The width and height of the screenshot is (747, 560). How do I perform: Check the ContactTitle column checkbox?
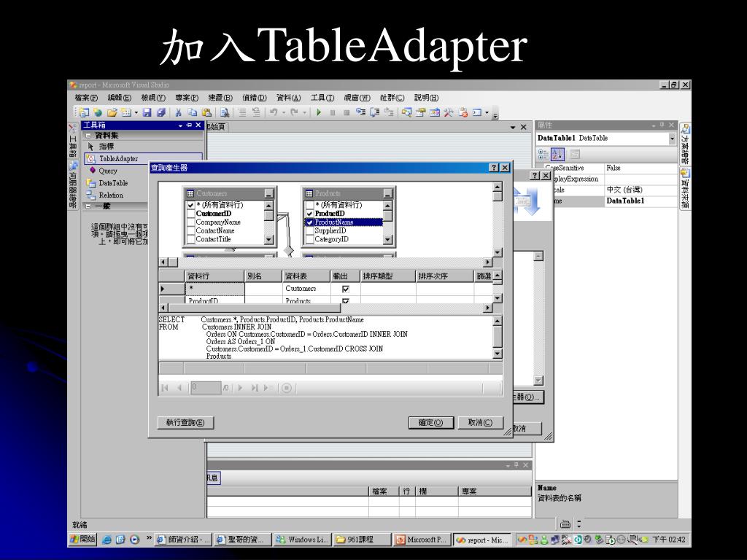pos(190,239)
